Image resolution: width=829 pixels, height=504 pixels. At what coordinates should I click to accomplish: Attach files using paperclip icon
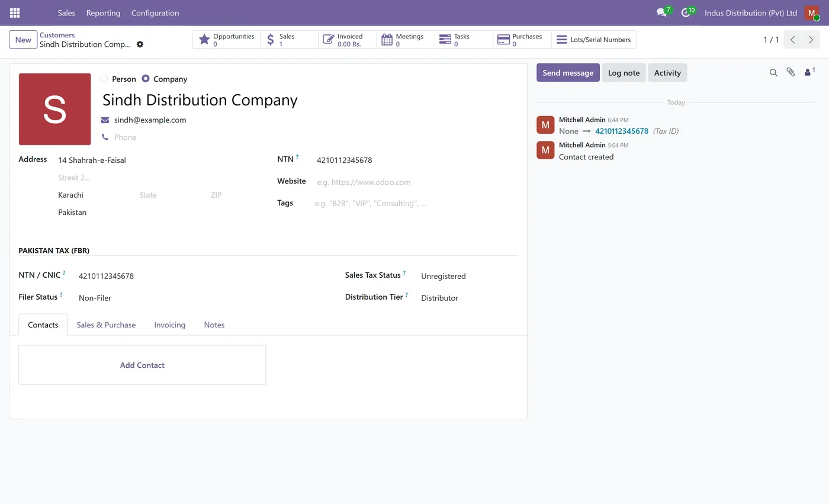coord(791,72)
